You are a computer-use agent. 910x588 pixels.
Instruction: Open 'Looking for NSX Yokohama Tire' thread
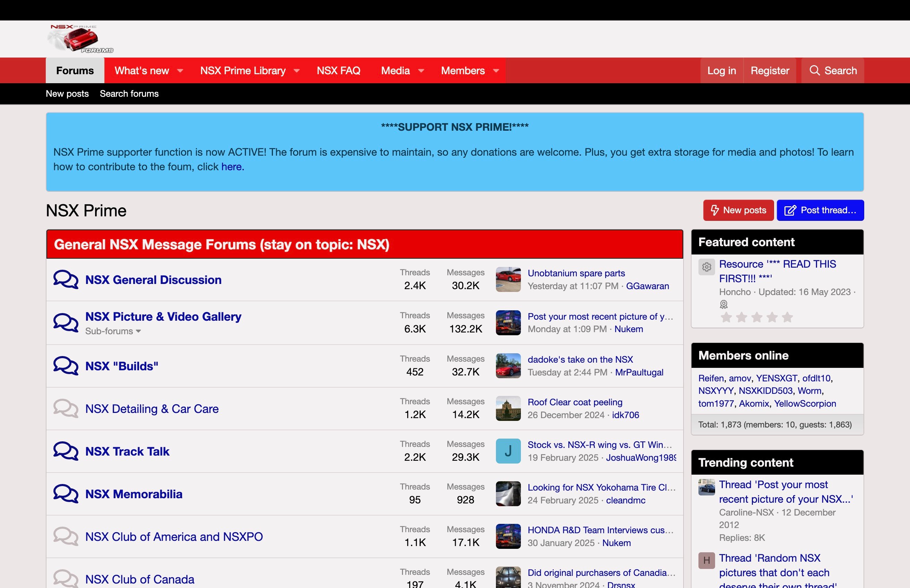point(601,487)
